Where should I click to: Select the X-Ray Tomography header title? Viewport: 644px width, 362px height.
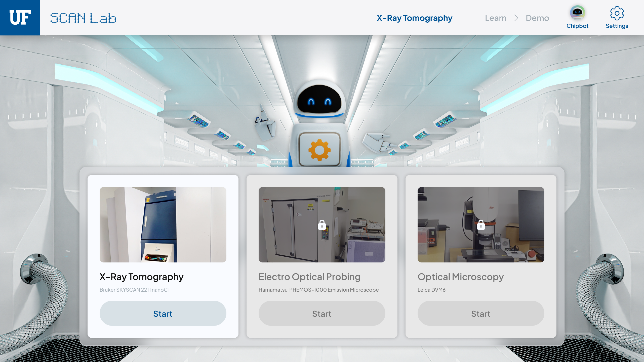click(415, 18)
